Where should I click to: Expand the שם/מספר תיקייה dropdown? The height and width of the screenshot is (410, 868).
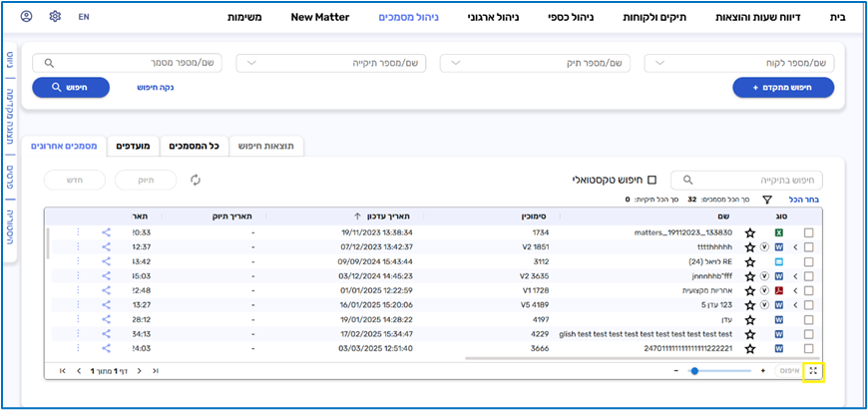(x=330, y=63)
